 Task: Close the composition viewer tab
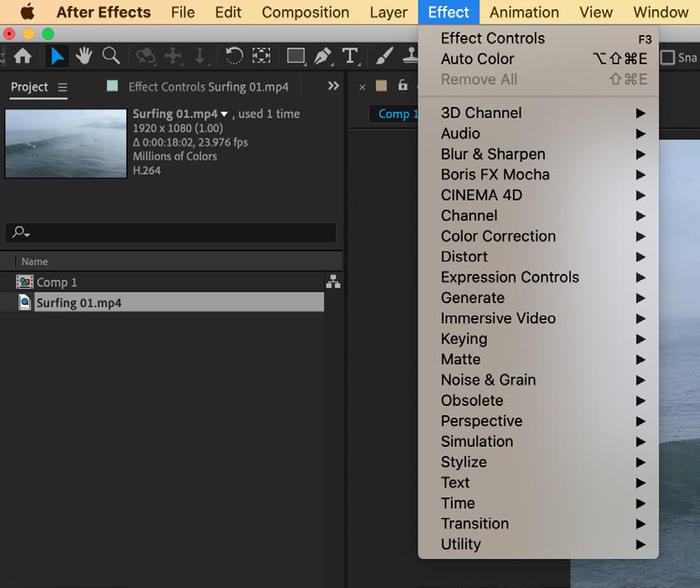point(362,88)
